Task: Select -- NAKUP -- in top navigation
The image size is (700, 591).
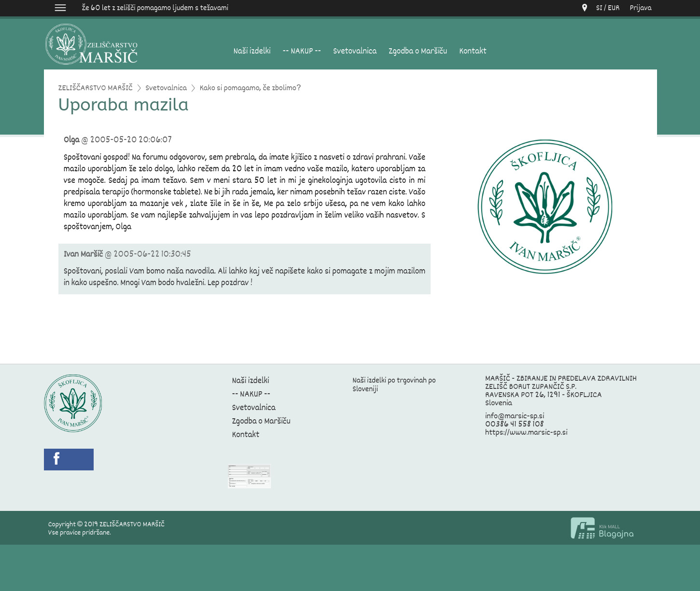Action: tap(302, 51)
